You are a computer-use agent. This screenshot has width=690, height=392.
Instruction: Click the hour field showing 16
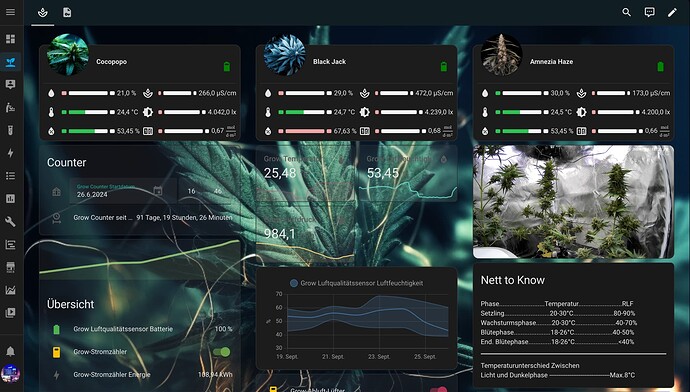pos(191,191)
